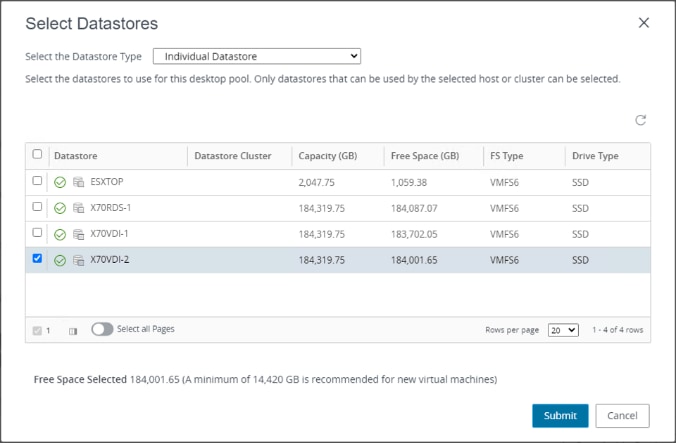Click the datastore icon next to X70RDS-1
The image size is (676, 443).
click(78, 208)
